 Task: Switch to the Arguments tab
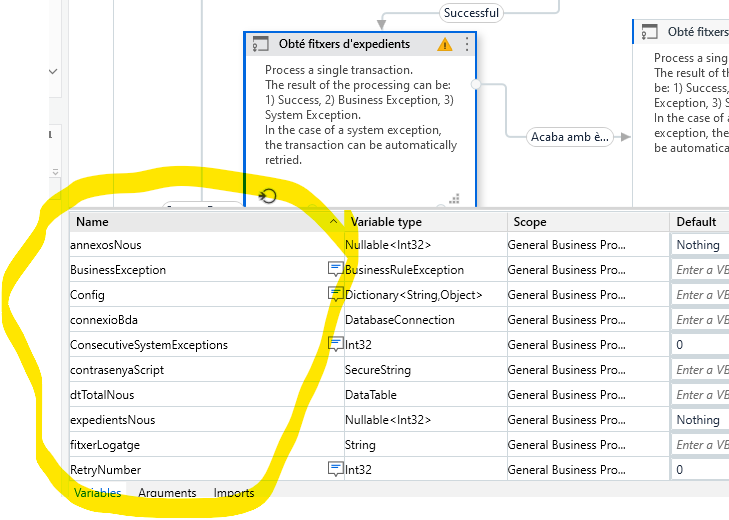point(167,493)
